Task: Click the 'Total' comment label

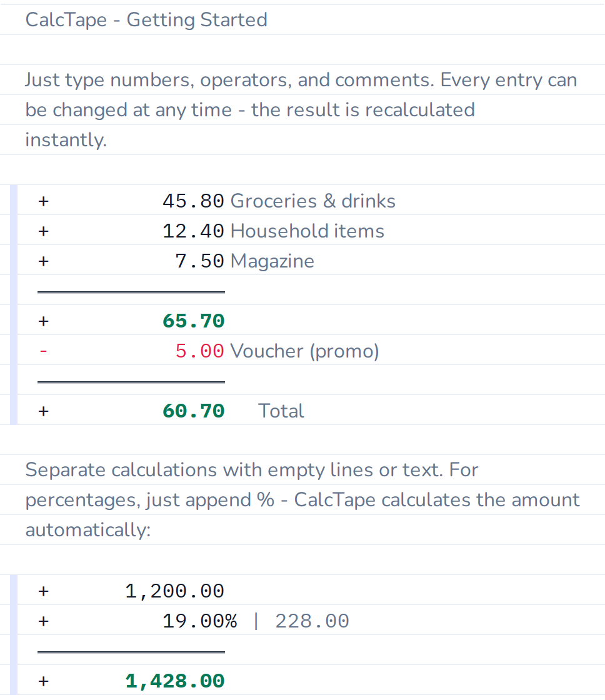Action: pos(281,411)
